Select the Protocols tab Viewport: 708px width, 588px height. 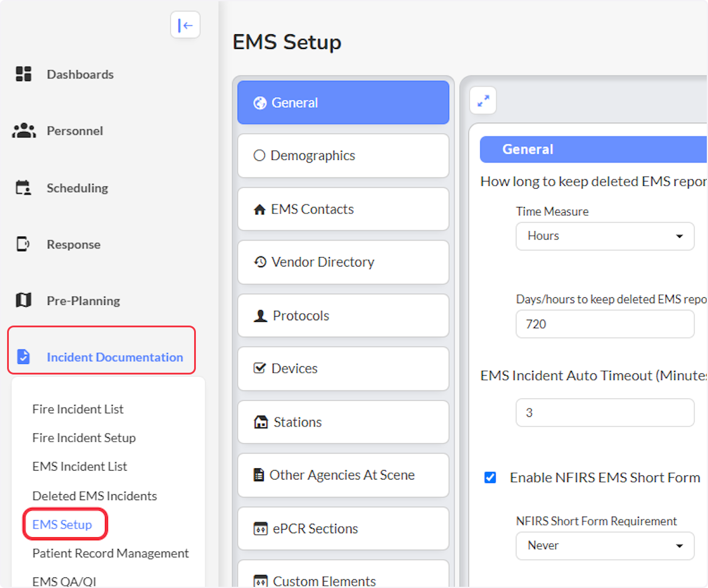pos(343,316)
